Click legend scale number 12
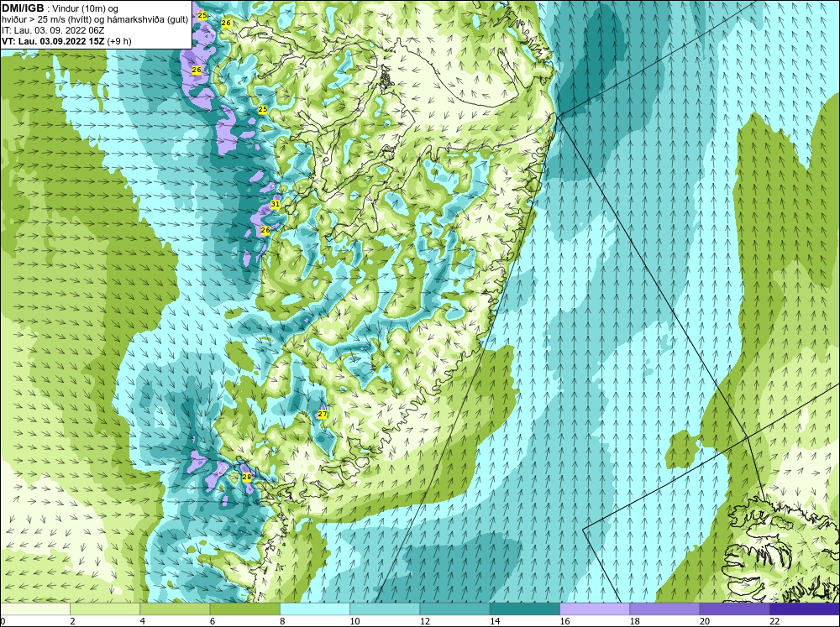 pos(425,621)
